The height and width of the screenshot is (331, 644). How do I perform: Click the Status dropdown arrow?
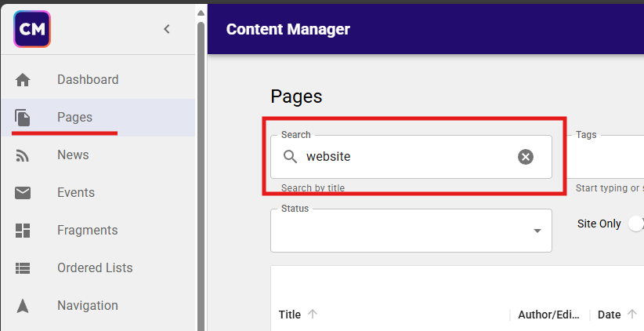pyautogui.click(x=537, y=231)
